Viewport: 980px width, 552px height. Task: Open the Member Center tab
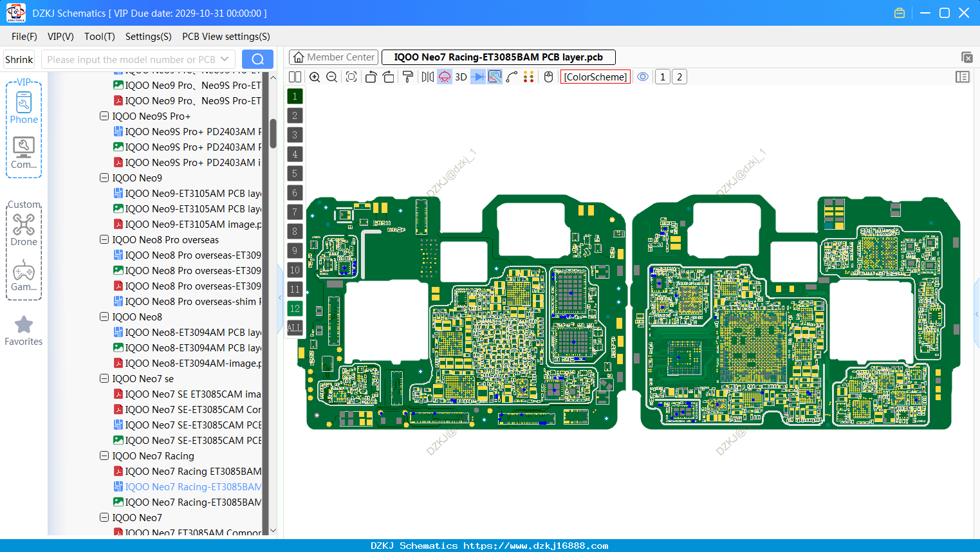coord(334,57)
